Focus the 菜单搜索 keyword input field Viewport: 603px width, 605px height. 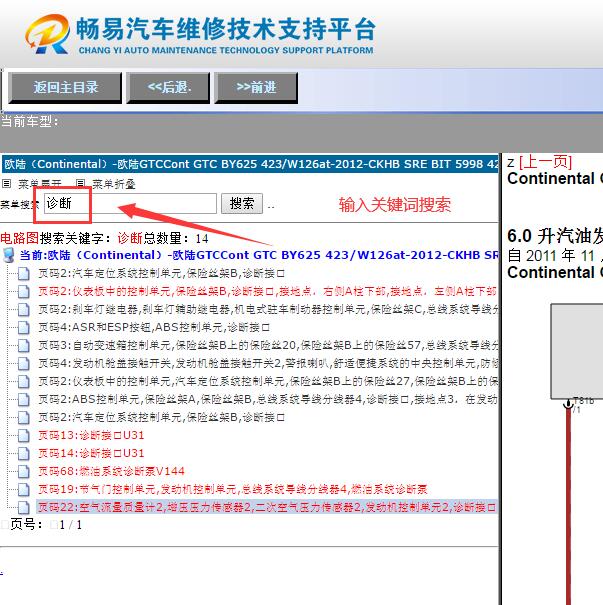(x=130, y=203)
